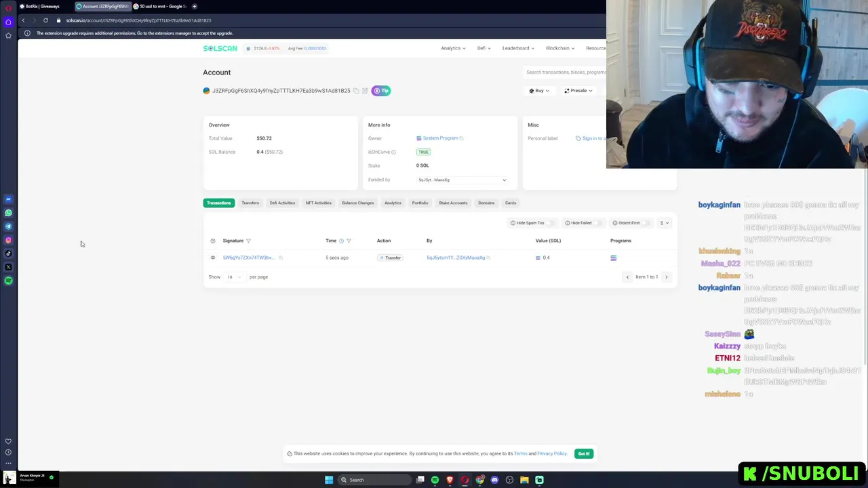Image resolution: width=868 pixels, height=488 pixels.
Task: Click the Solana program icon in Programs column
Action: tap(613, 258)
